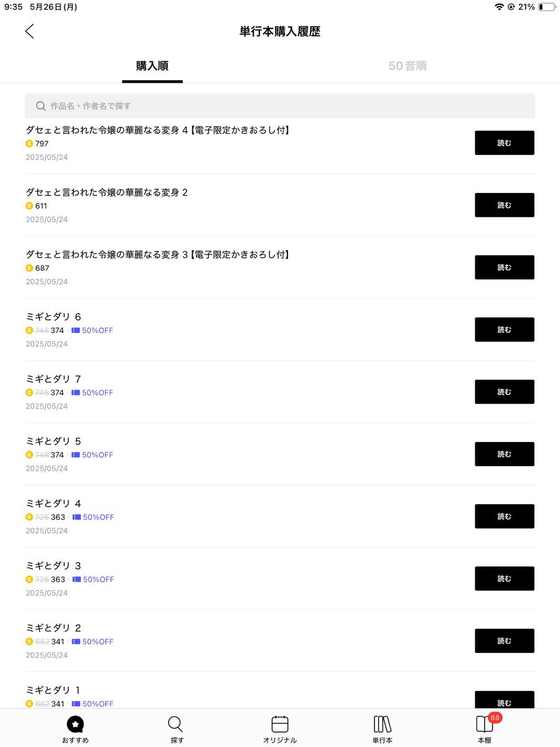Switch to the 50音順 tab

[x=408, y=66]
